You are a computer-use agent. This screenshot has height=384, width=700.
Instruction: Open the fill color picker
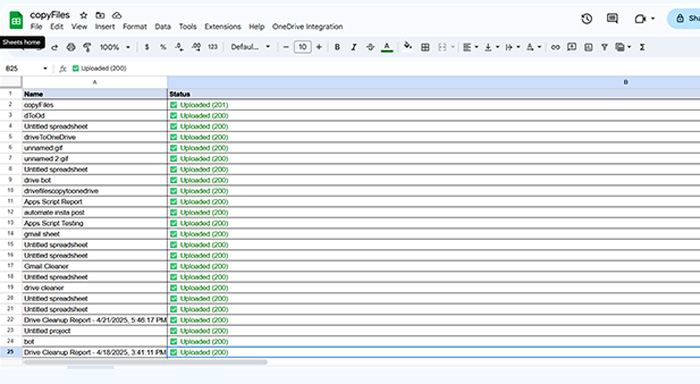click(x=408, y=46)
